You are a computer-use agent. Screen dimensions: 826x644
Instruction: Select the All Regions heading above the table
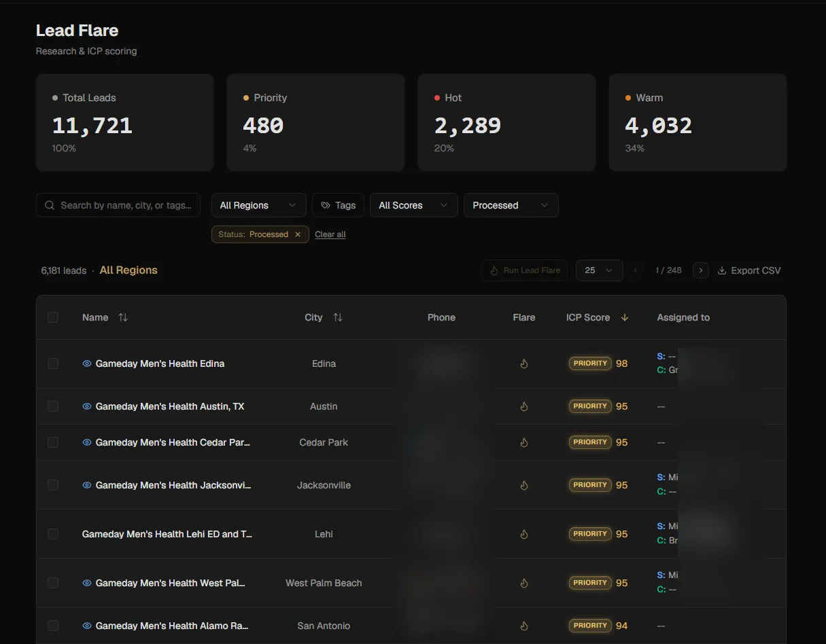128,270
